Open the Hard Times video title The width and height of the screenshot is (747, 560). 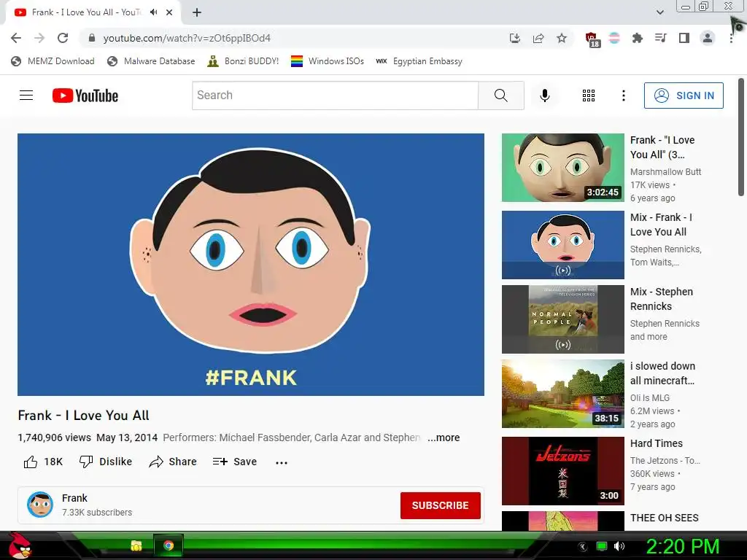coord(656,443)
